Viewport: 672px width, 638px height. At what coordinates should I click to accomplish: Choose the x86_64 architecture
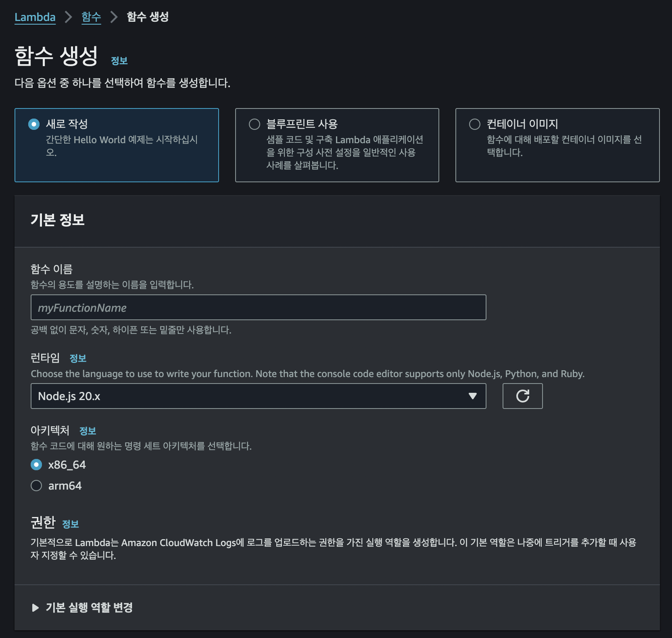click(x=36, y=465)
